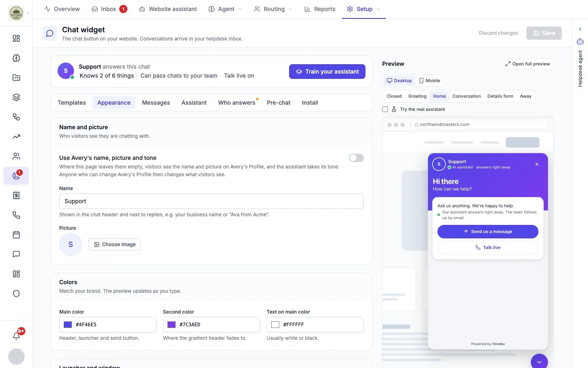
Task: Open the shield icon in the left sidebar
Action: point(16,294)
